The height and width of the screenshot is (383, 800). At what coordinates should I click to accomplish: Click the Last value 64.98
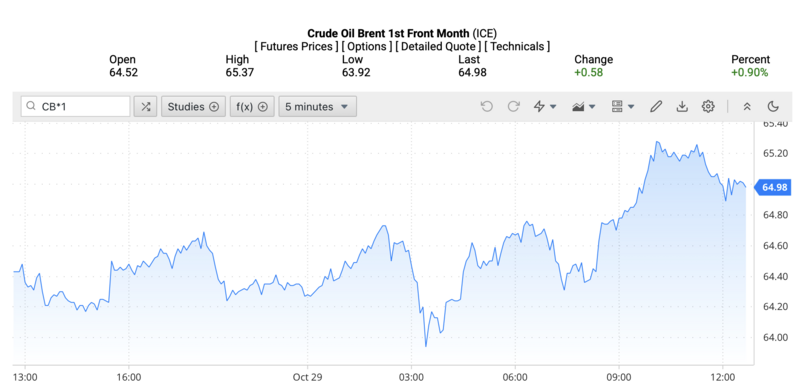pos(472,72)
